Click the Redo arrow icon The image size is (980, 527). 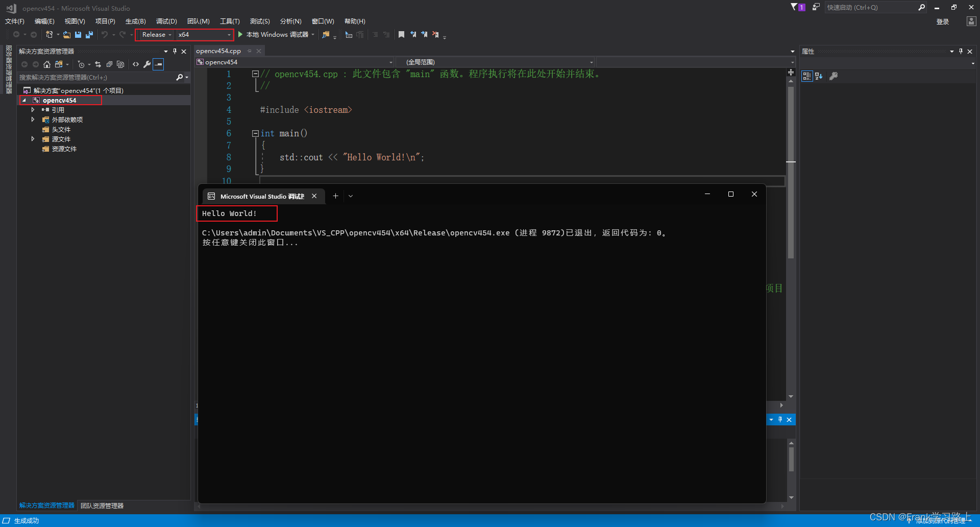[122, 35]
